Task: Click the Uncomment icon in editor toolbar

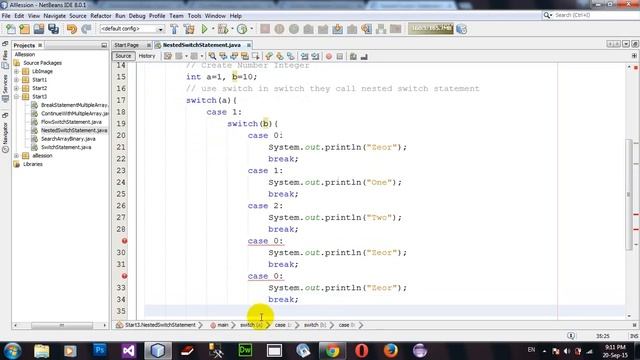Action: pos(364,56)
